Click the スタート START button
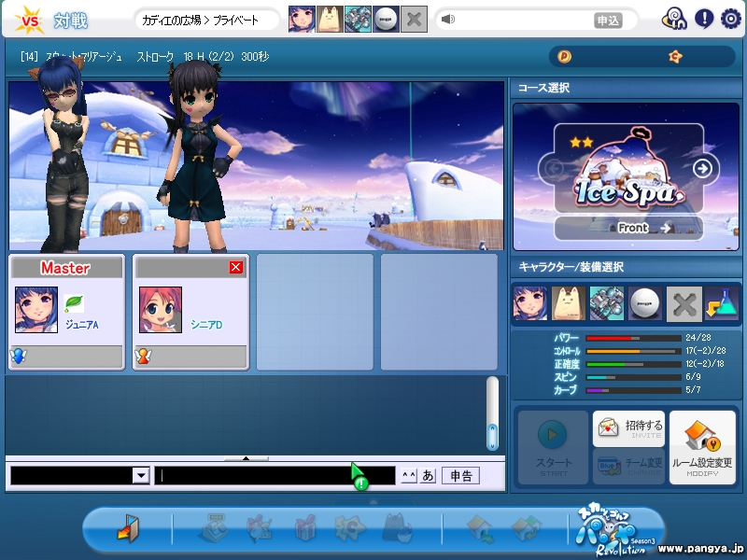The width and height of the screenshot is (747, 560). pyautogui.click(x=553, y=447)
